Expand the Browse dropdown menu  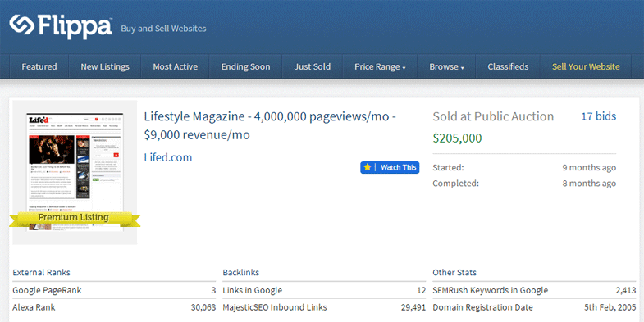point(446,66)
